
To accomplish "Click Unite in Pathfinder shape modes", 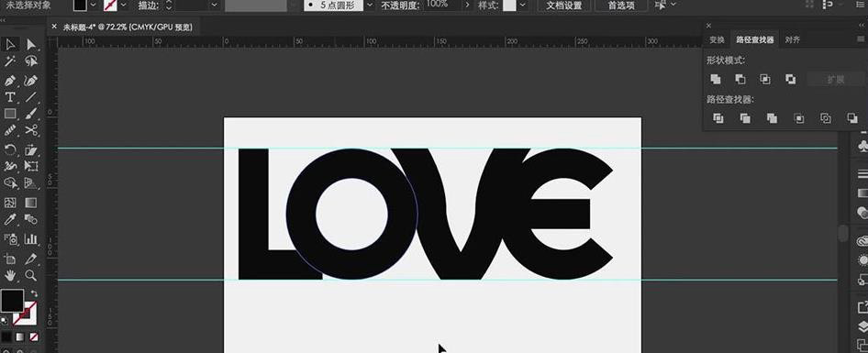I will pos(716,79).
